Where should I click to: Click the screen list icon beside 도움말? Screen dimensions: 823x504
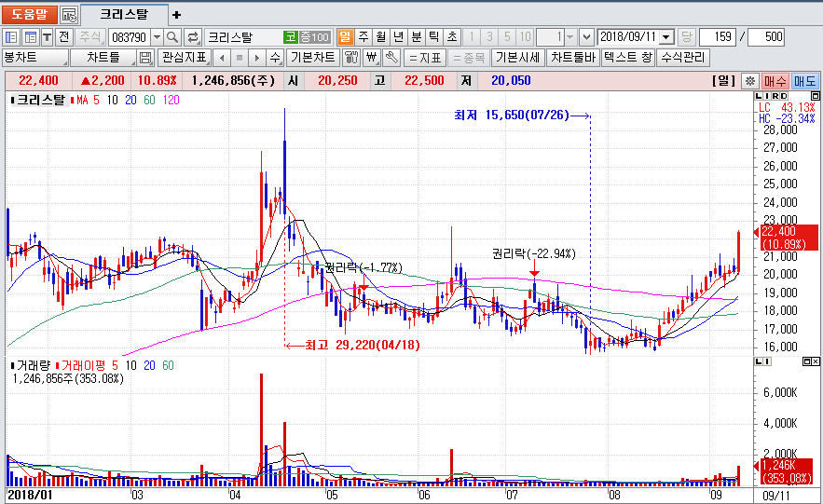click(x=69, y=15)
